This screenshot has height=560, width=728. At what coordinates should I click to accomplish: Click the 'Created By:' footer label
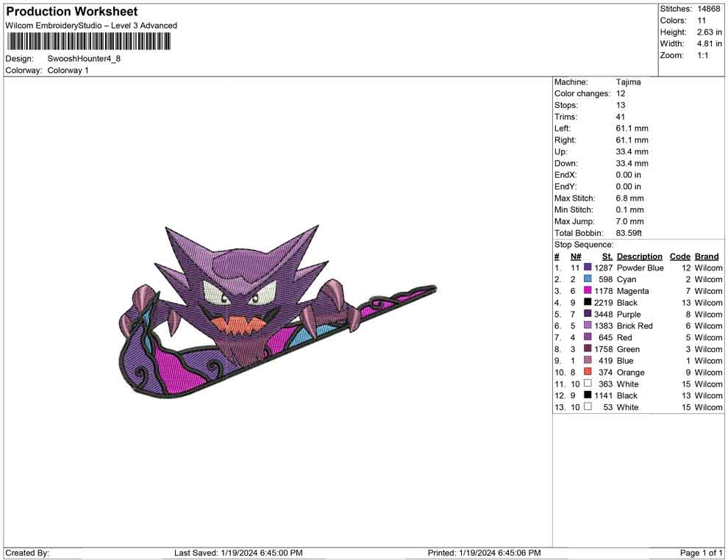27,553
